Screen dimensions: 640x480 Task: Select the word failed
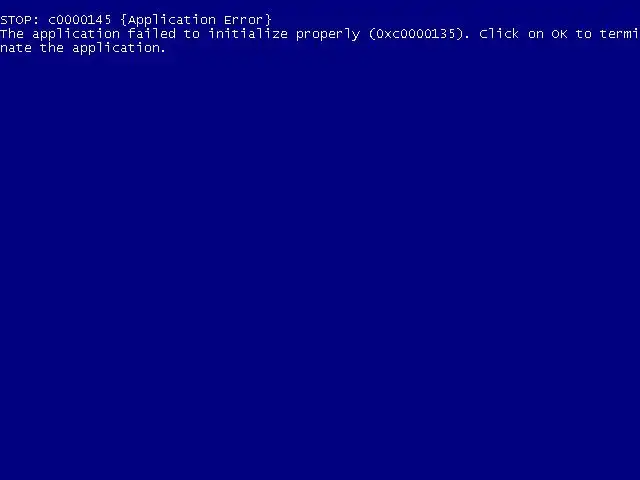click(152, 33)
